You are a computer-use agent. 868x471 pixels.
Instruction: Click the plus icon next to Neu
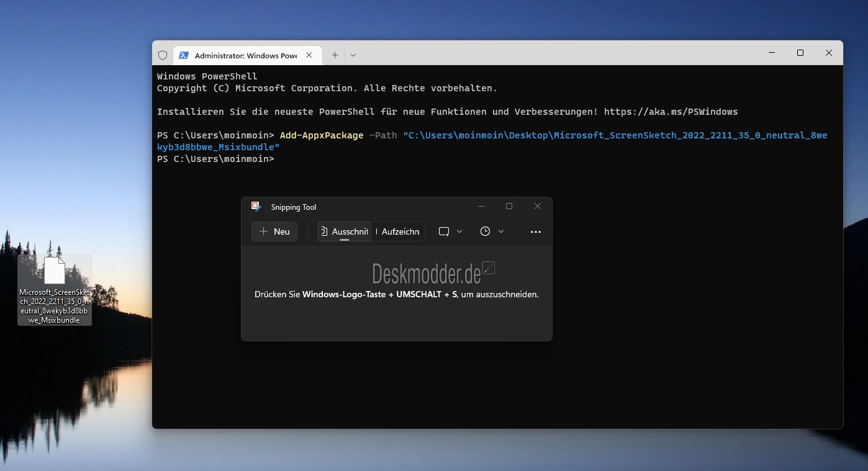tap(264, 231)
